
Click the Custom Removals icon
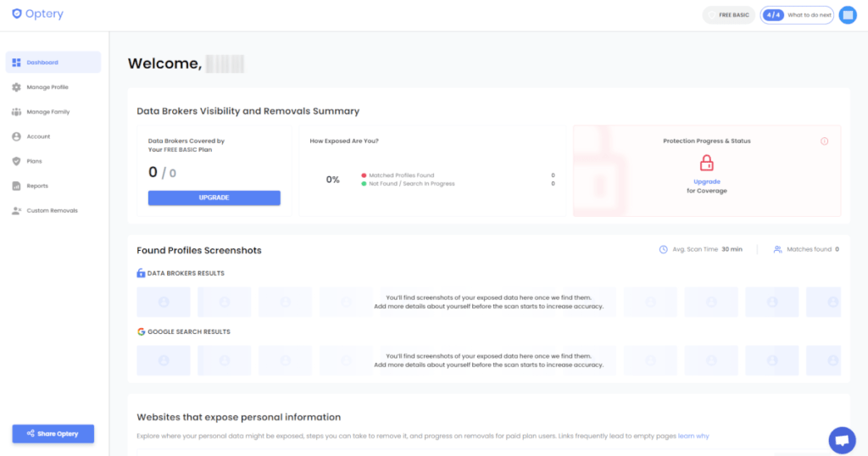(x=17, y=210)
